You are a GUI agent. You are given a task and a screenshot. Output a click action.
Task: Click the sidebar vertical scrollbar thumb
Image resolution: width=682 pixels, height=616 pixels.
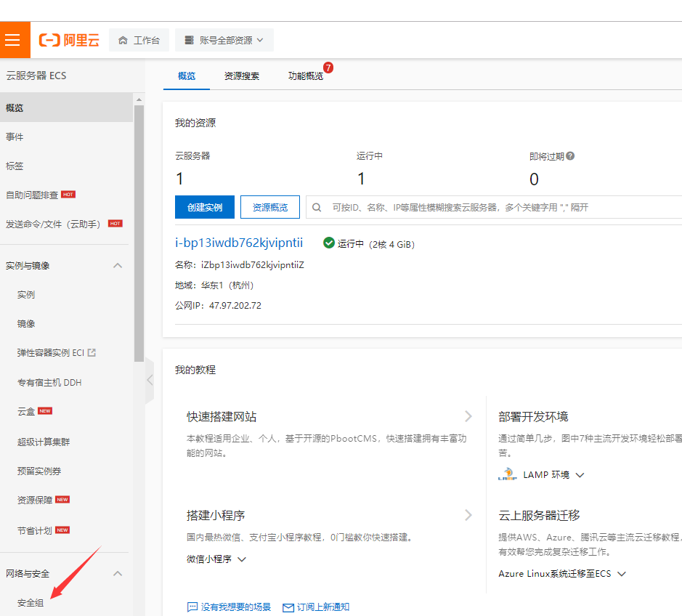point(139,233)
